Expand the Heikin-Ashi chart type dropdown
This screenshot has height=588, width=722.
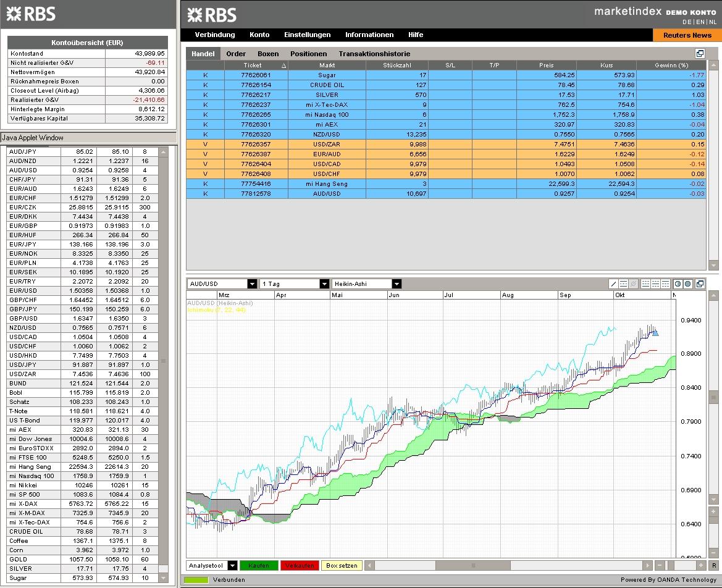(397, 283)
